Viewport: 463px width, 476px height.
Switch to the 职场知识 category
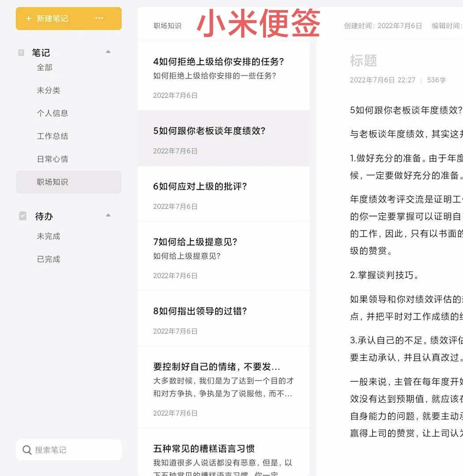pyautogui.click(x=52, y=182)
